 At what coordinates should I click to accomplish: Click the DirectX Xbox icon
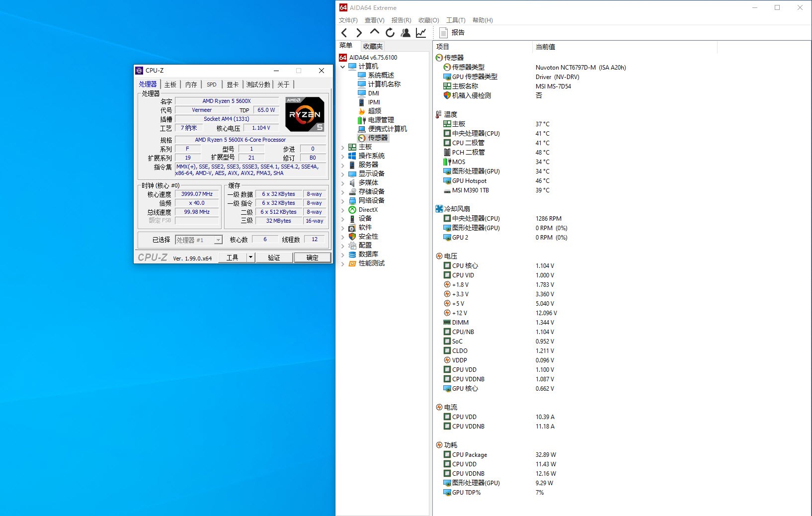(x=352, y=210)
